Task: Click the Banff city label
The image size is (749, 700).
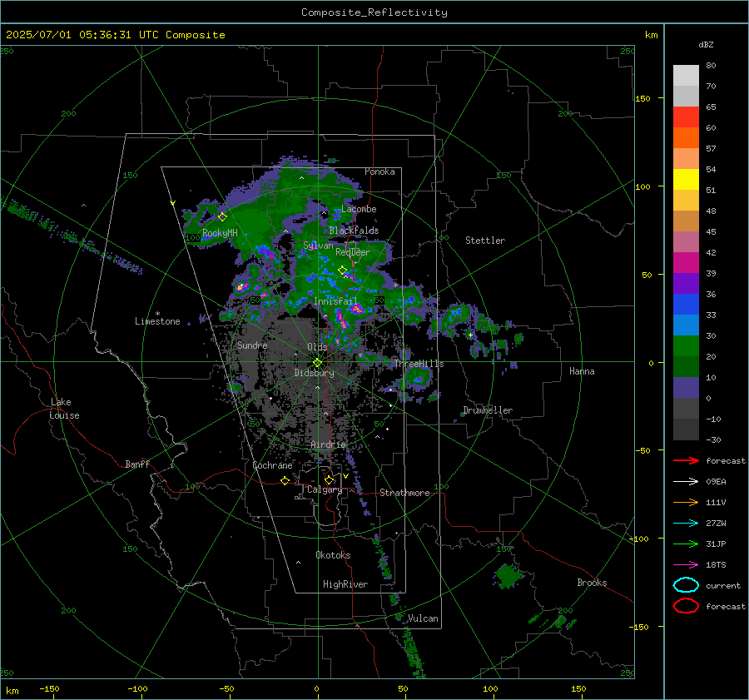Action: coord(137,464)
